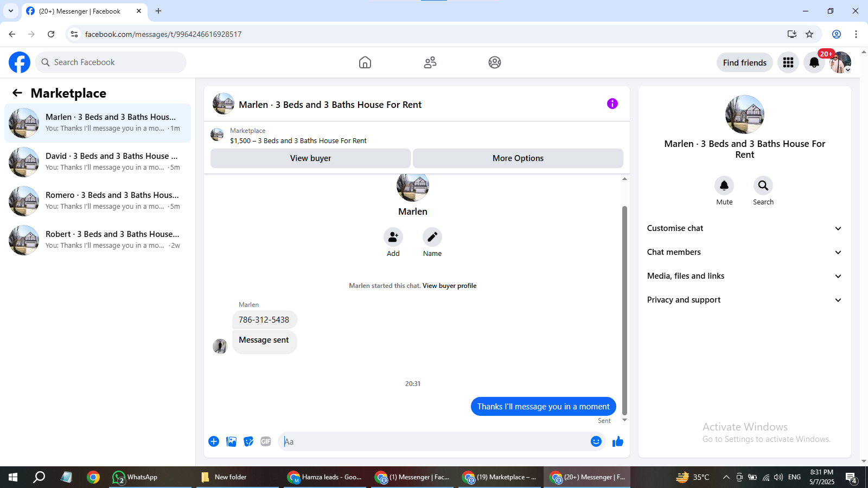Click the More Options button
The width and height of the screenshot is (868, 488).
(518, 158)
